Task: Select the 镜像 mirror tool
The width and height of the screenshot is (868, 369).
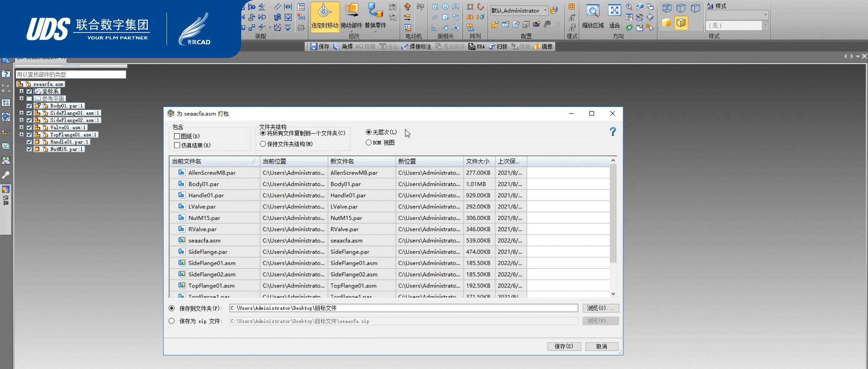Action: 543,46
